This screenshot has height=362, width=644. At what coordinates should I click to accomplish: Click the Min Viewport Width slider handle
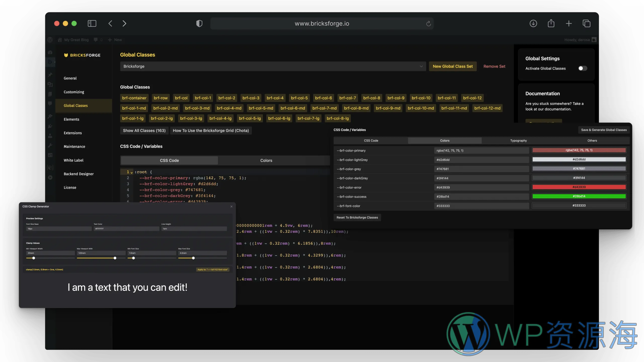[34, 258]
